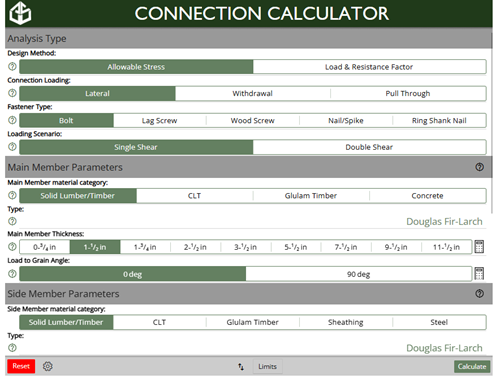Screen dimensions: 500x383
Task: Open help for Fastener Type
Action: [x=12, y=120]
